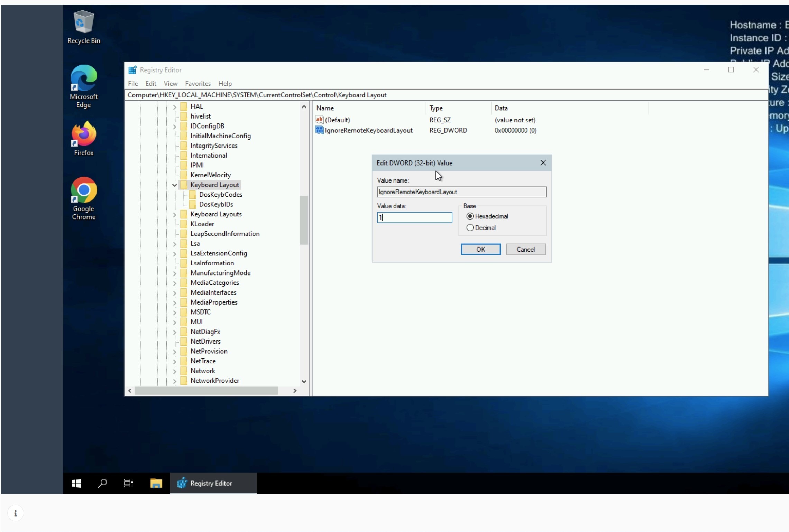Open taskbar Search
The width and height of the screenshot is (789, 532).
[102, 483]
